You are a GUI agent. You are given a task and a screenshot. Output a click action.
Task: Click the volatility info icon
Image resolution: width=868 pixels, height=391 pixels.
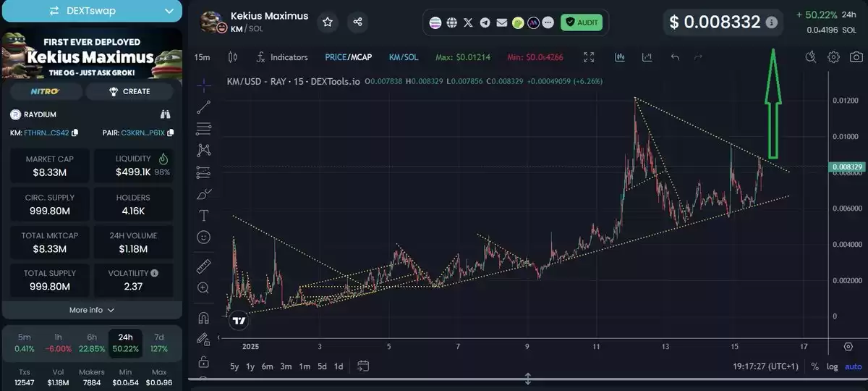point(155,273)
